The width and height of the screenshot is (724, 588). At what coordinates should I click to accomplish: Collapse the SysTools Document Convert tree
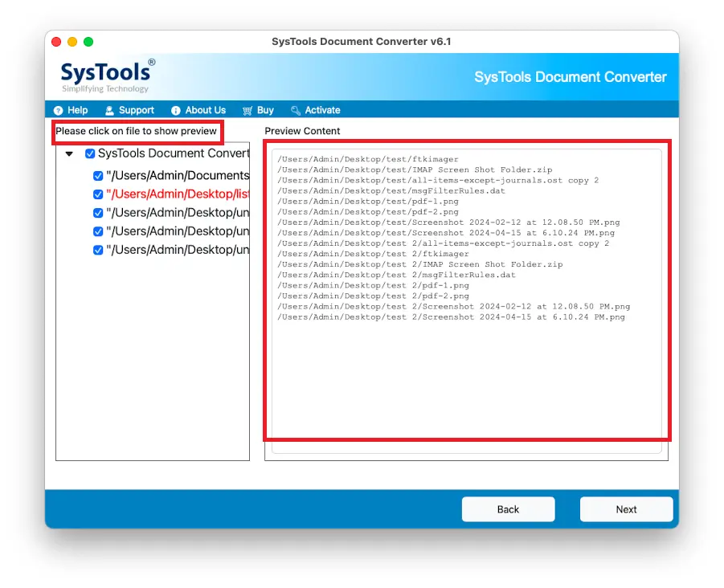click(69, 153)
